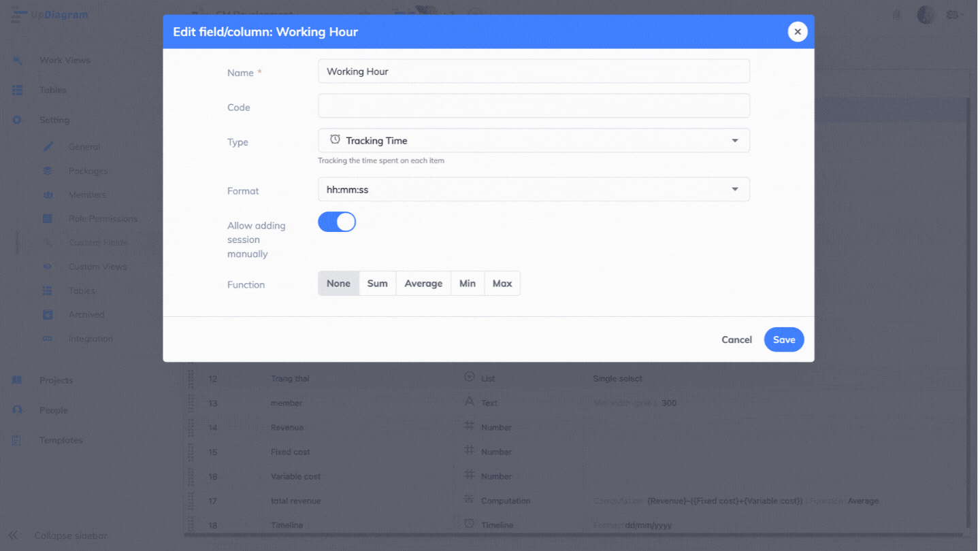The width and height of the screenshot is (980, 551).
Task: Toggle Allow adding session manually switch
Action: coord(337,222)
